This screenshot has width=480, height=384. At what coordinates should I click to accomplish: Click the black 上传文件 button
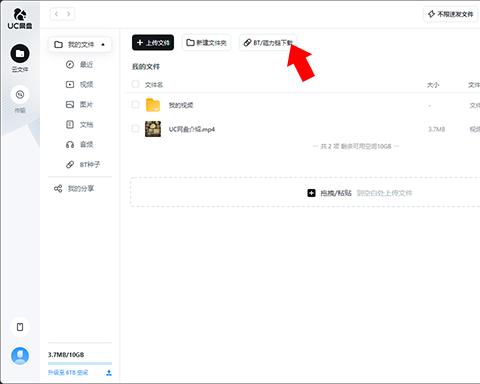pyautogui.click(x=153, y=43)
